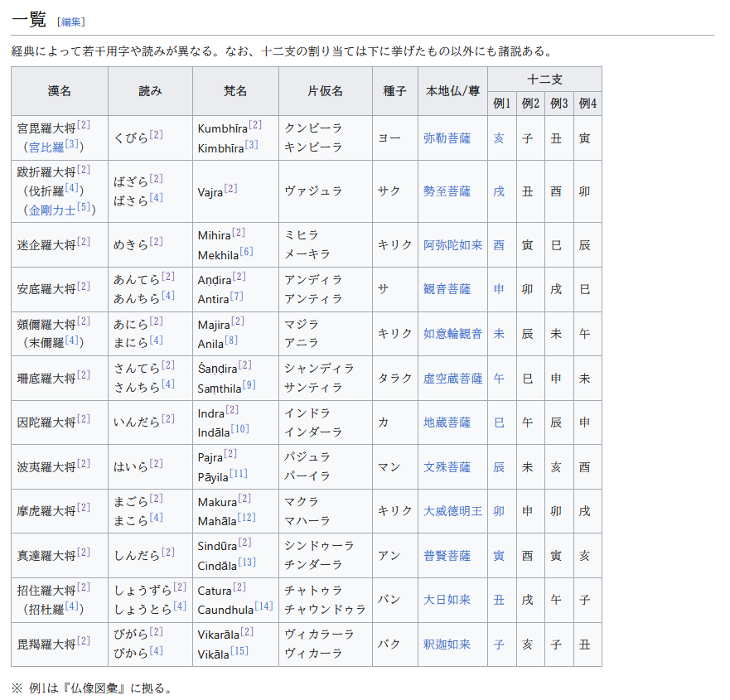The width and height of the screenshot is (730, 700).
Task: Click the 地蔵菩薩 link
Action: click(x=447, y=422)
